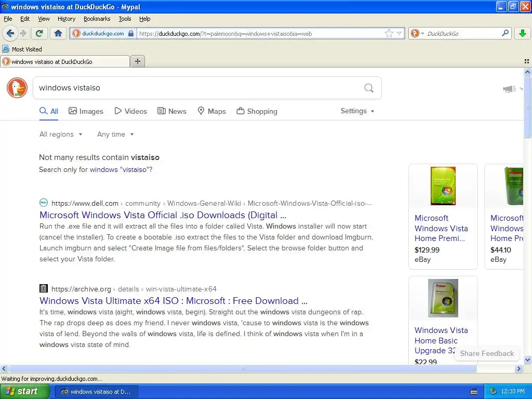
Task: Click the keyboard icon in the taskbar
Action: click(474, 392)
